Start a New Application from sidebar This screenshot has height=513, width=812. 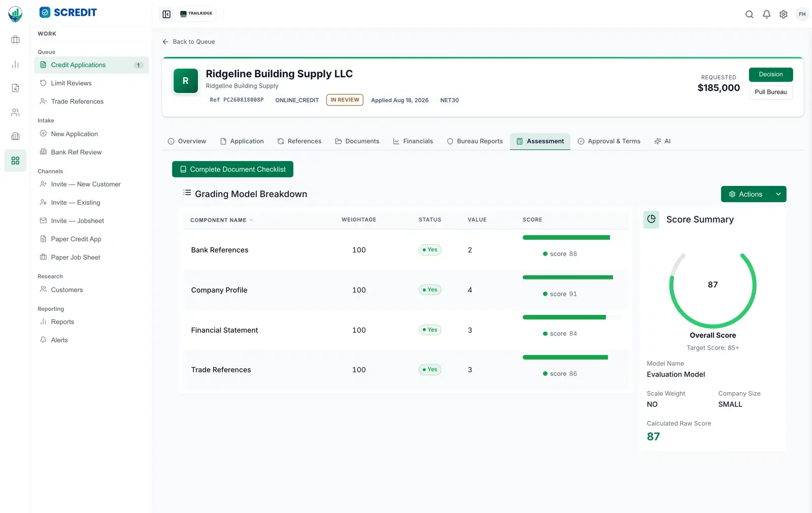91,134
